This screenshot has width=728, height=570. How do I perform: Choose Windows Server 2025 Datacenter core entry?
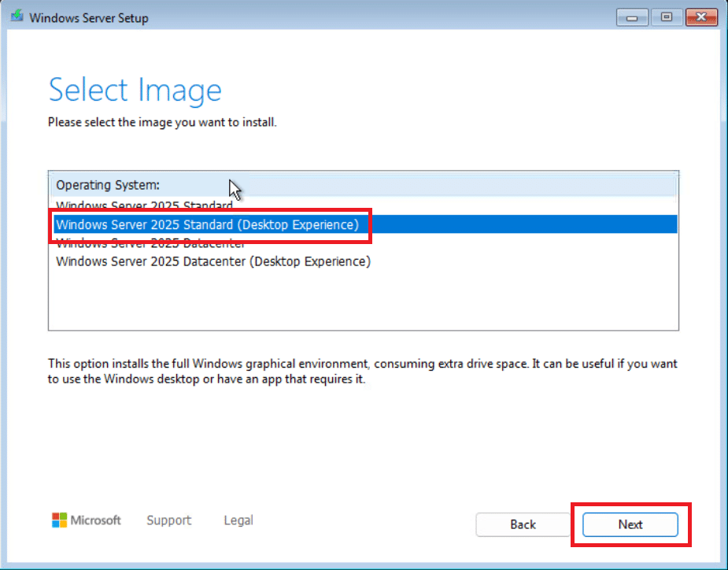(x=363, y=242)
